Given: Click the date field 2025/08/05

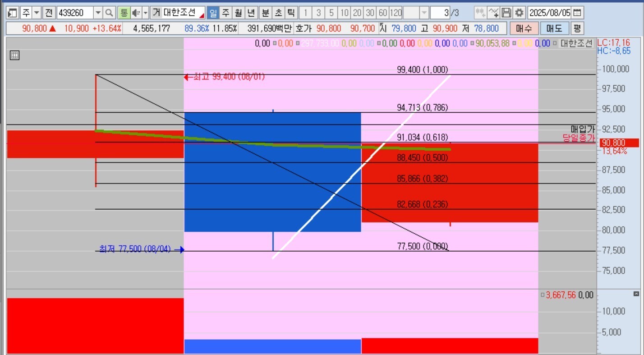Looking at the screenshot, I should click(x=550, y=13).
